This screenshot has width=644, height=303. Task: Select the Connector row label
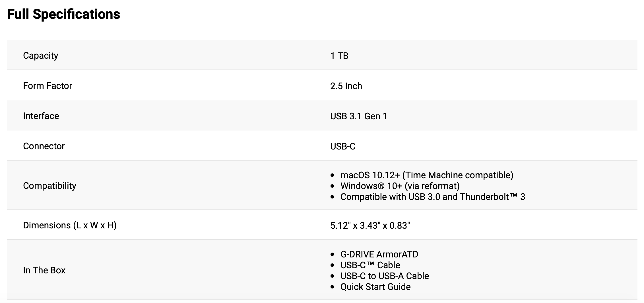coord(44,146)
